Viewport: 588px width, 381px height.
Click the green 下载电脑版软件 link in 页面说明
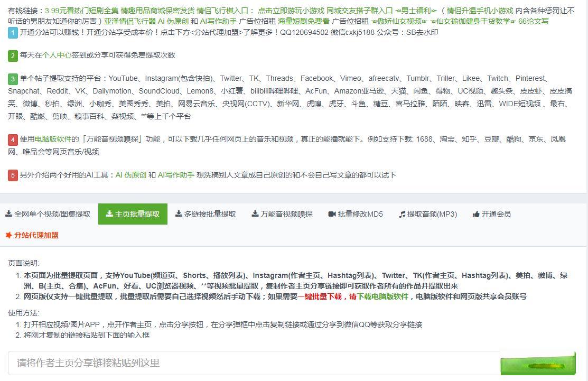pos(382,296)
